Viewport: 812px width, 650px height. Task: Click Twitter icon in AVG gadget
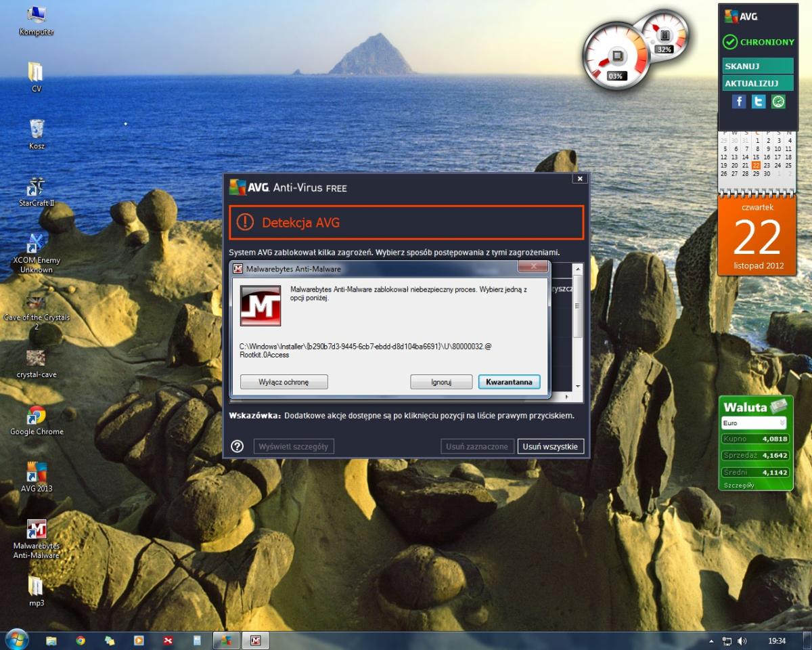(x=759, y=102)
